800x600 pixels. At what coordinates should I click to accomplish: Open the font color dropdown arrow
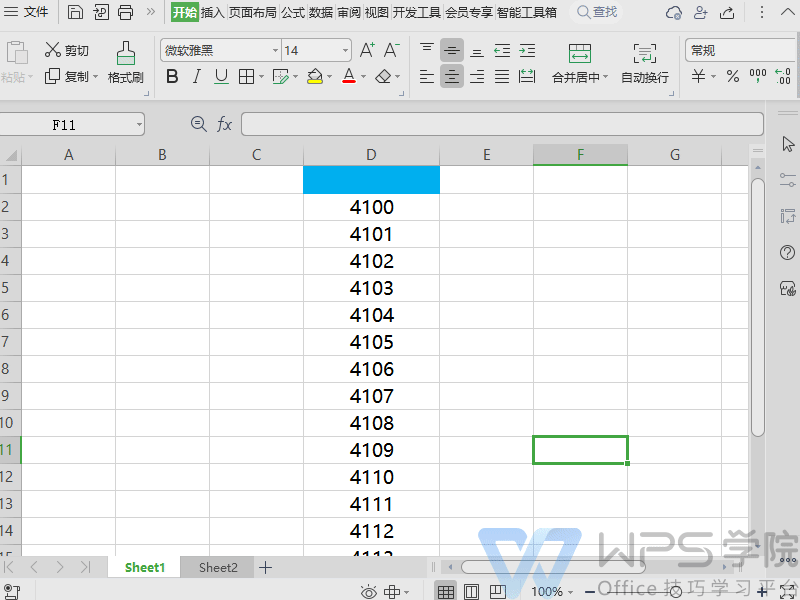coord(363,77)
